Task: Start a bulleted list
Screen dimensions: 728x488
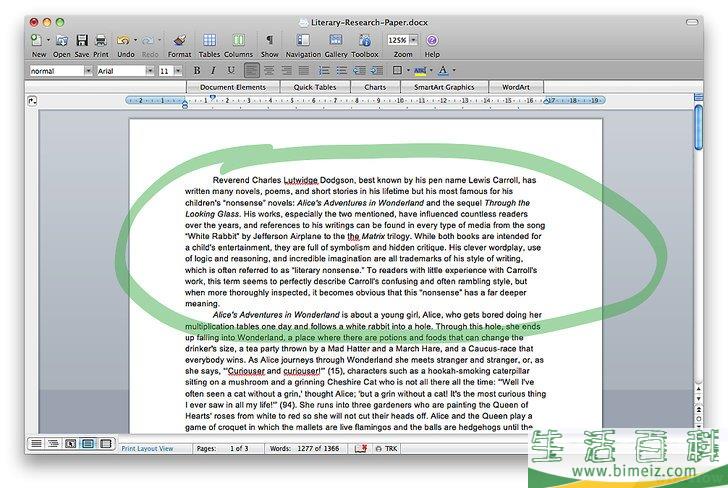Action: point(341,71)
